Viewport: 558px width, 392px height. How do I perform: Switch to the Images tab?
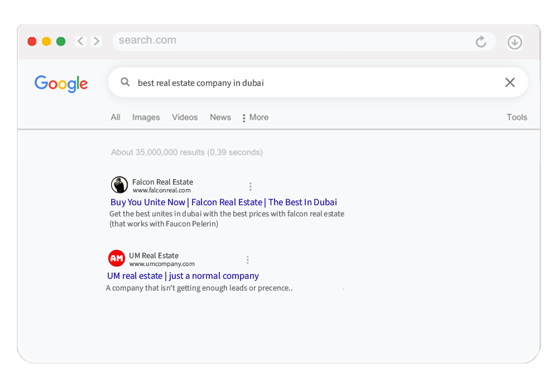click(146, 118)
